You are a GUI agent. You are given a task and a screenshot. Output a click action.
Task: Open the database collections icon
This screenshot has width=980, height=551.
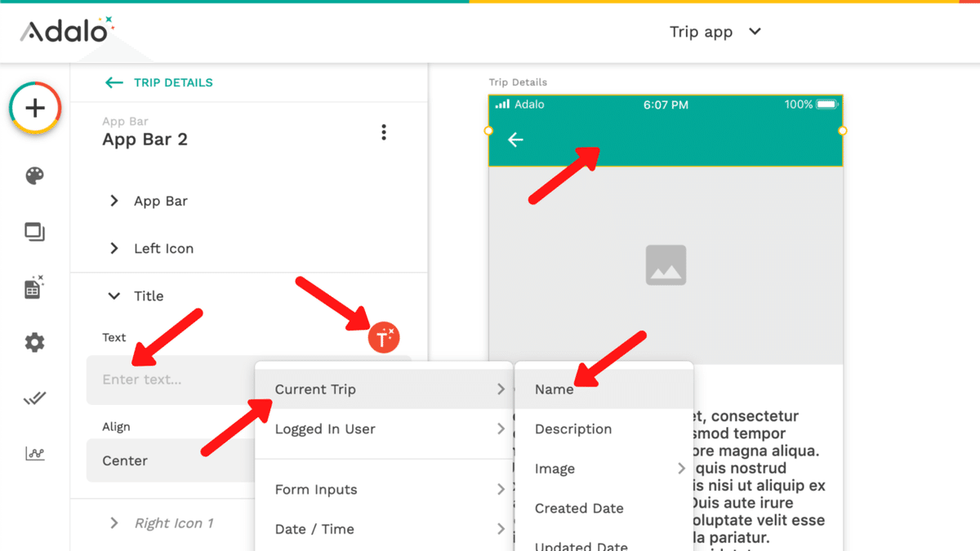tap(33, 287)
